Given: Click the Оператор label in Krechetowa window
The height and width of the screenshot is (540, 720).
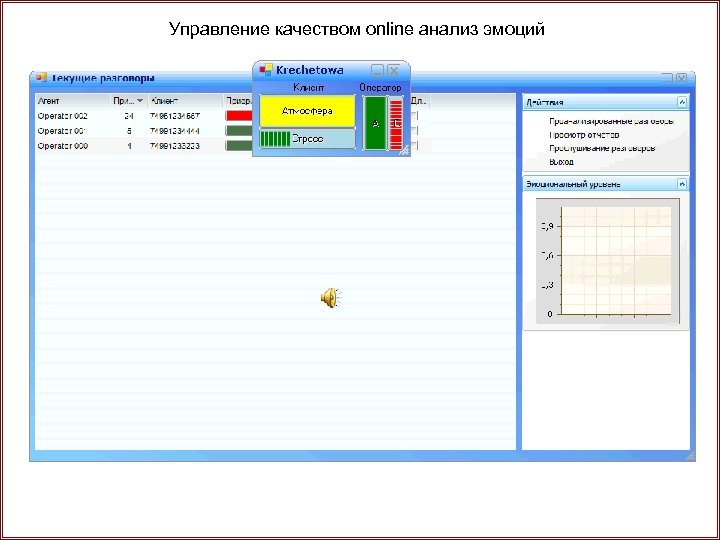Looking at the screenshot, I should tap(380, 87).
